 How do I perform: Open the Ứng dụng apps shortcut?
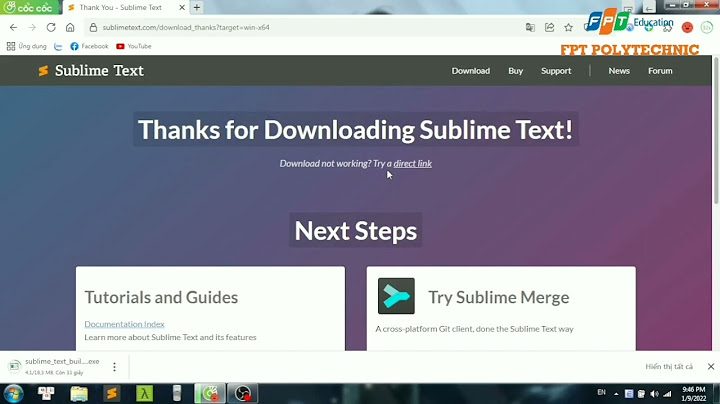27,46
